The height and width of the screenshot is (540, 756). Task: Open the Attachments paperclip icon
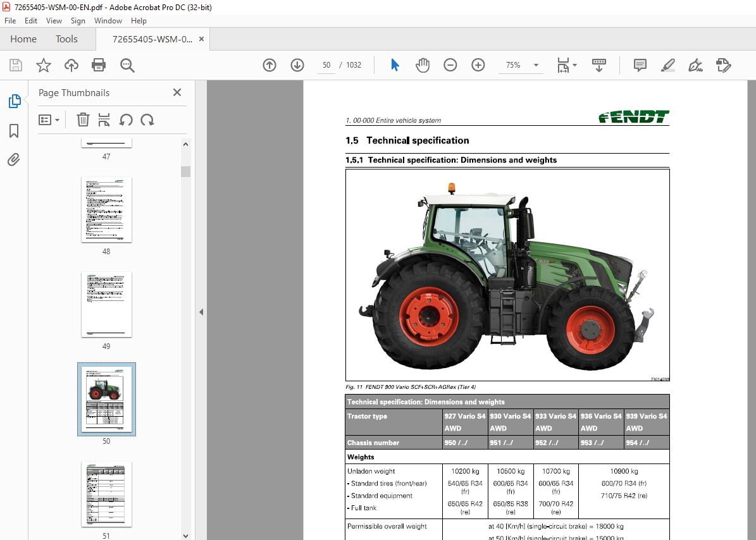tap(14, 159)
